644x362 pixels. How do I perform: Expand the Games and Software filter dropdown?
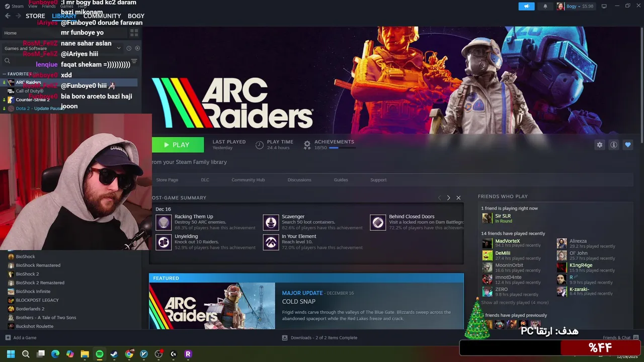pyautogui.click(x=119, y=48)
